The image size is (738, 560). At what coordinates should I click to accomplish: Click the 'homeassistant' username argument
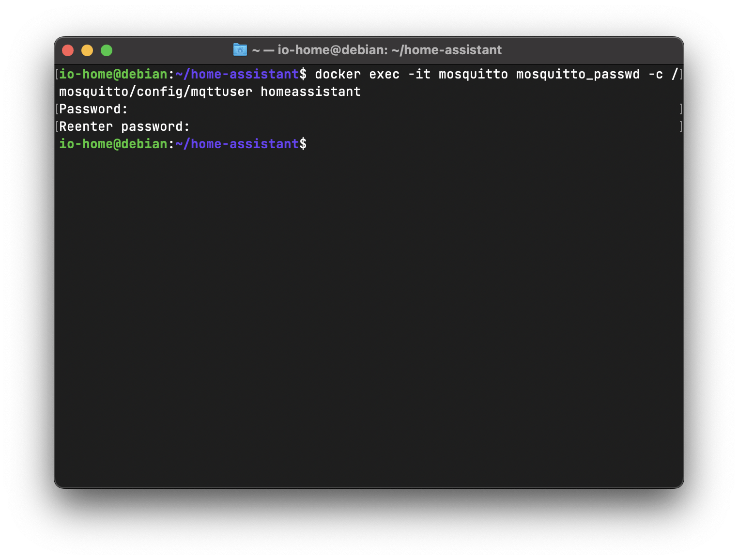coord(310,92)
